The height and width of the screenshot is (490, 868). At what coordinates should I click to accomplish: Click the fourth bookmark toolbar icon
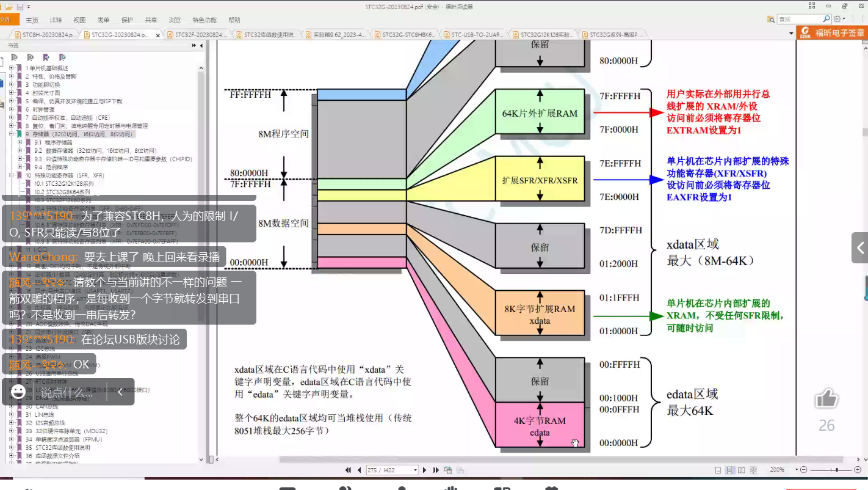point(62,57)
